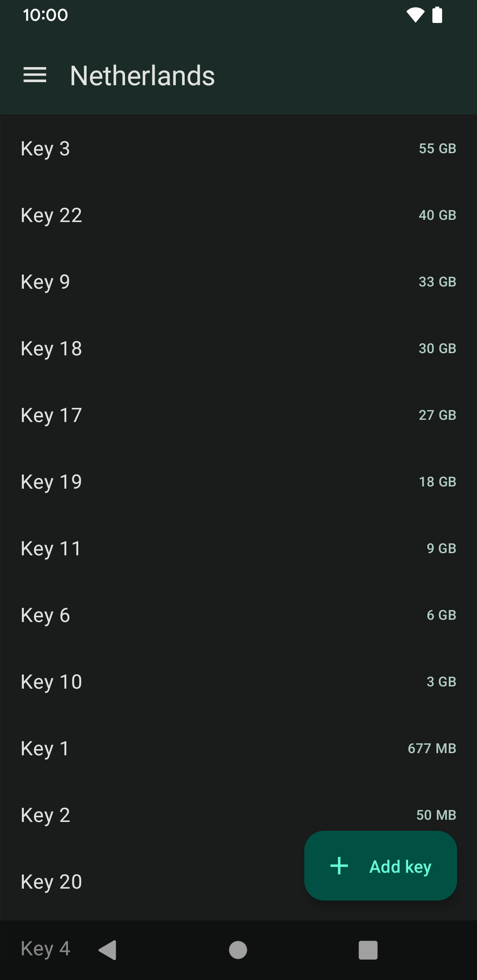477x980 pixels.
Task: Tap the Add key button
Action: click(380, 866)
